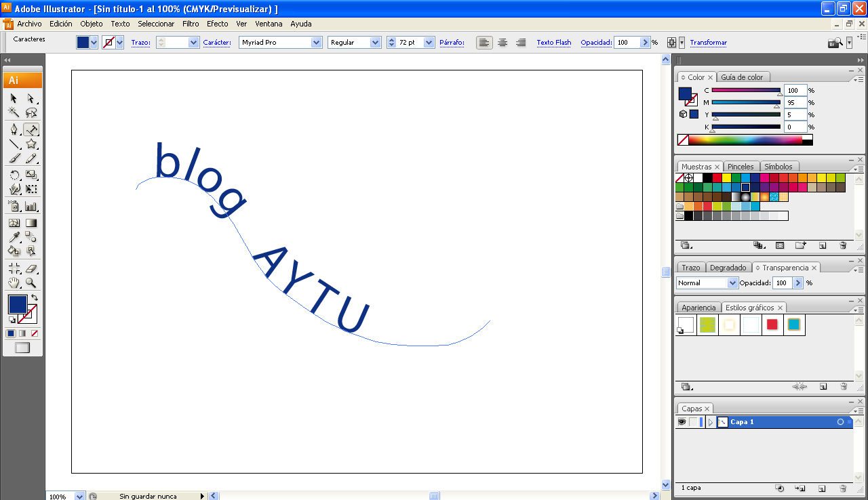Click the Carácter link in control bar
The width and height of the screenshot is (868, 500).
point(217,42)
